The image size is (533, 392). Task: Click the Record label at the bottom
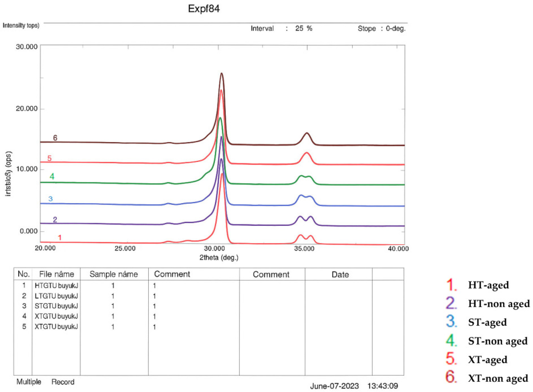[63, 382]
